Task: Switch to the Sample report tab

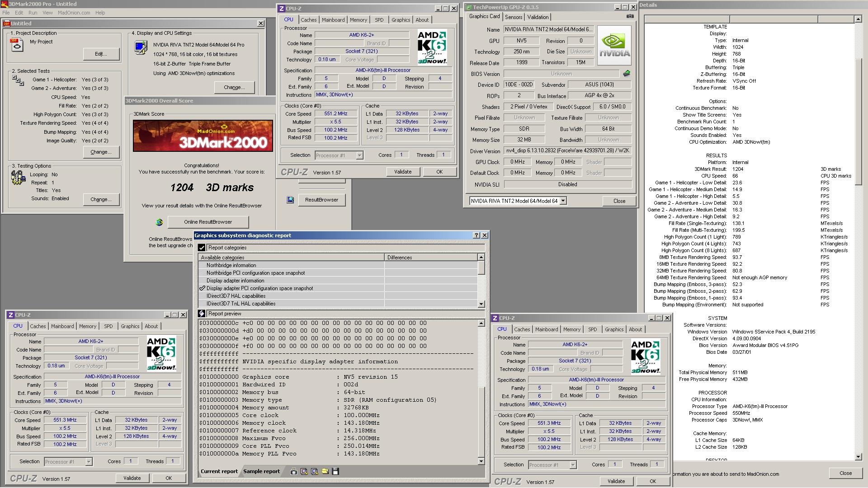Action: pyautogui.click(x=261, y=471)
